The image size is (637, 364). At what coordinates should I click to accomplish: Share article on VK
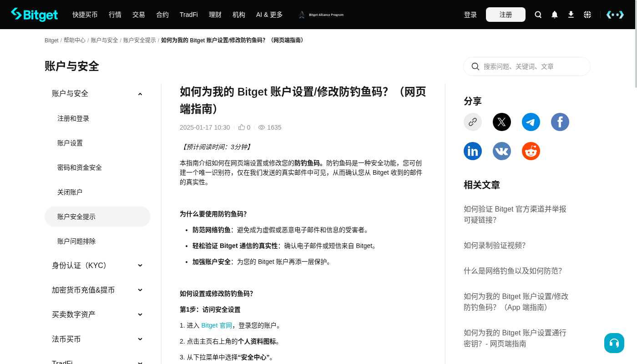[502, 151]
